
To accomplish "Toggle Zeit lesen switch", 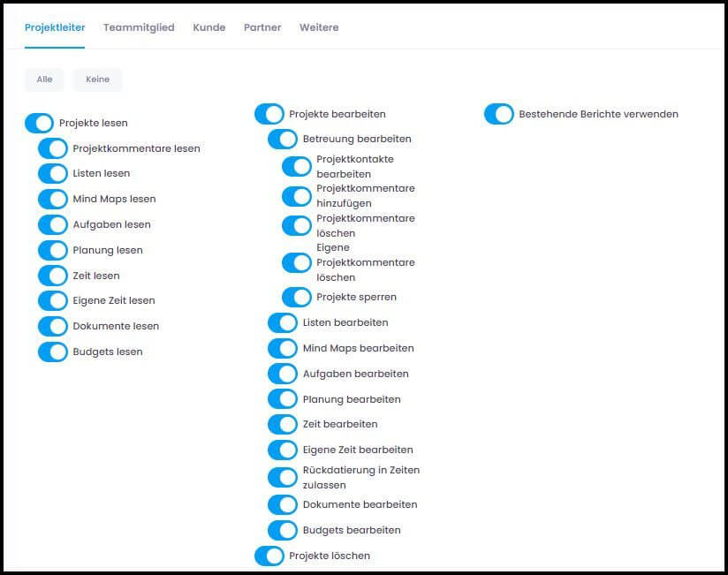I will 53,276.
